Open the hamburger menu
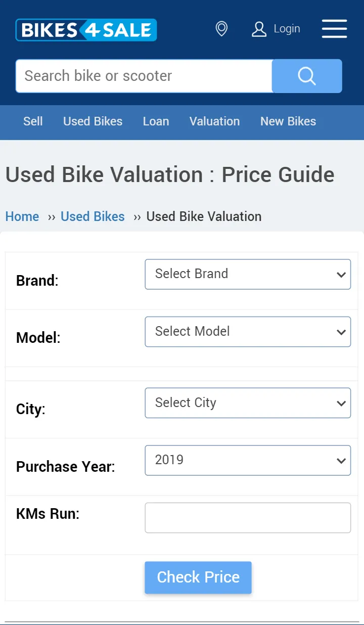 (x=334, y=29)
